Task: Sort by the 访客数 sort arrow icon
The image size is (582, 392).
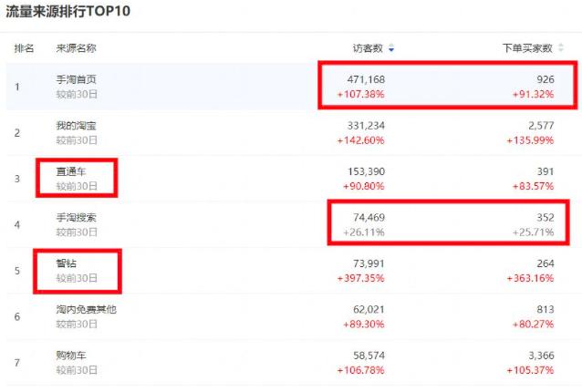Action: tap(391, 48)
